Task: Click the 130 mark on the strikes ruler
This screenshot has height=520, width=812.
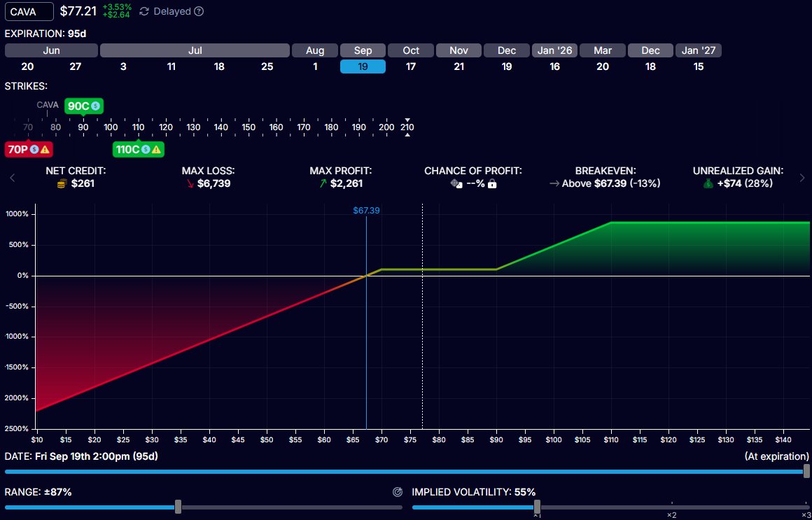Action: coord(193,127)
